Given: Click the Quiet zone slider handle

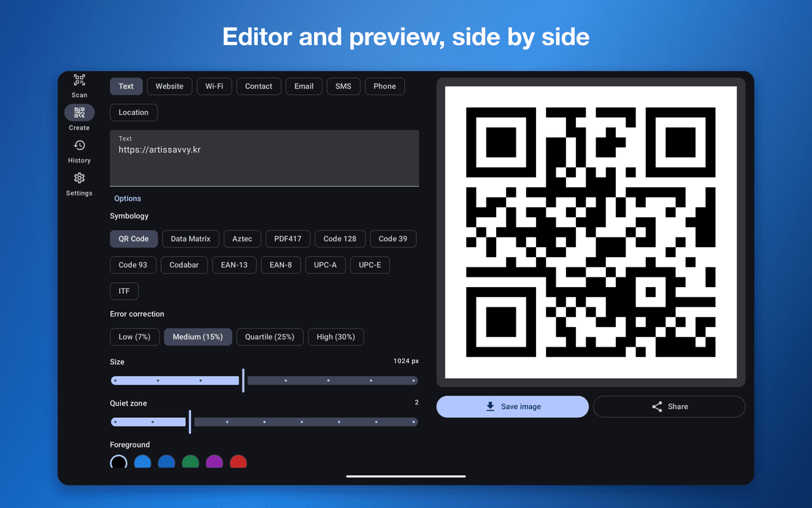Looking at the screenshot, I should click(190, 422).
